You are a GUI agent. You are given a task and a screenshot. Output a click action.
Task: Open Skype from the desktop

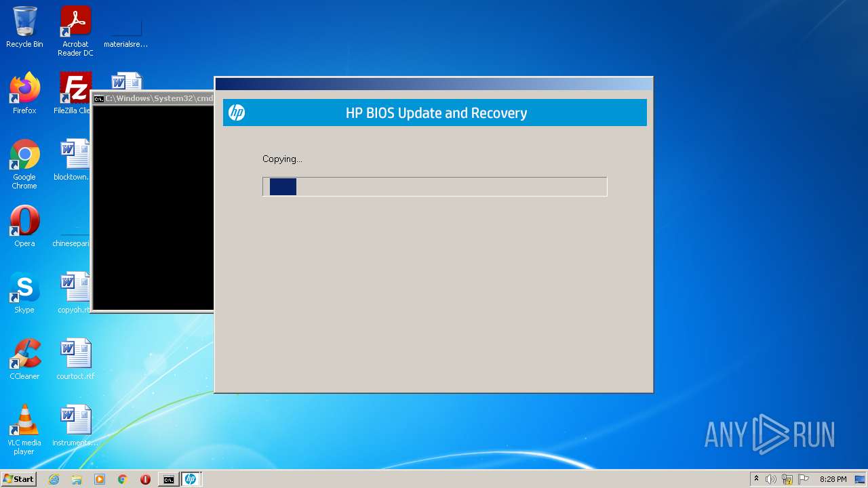click(x=24, y=293)
